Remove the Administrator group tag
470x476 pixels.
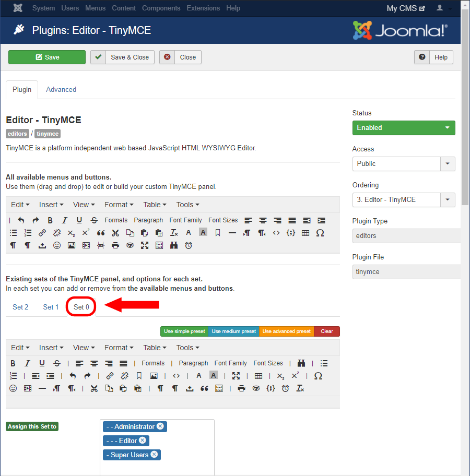pyautogui.click(x=160, y=426)
